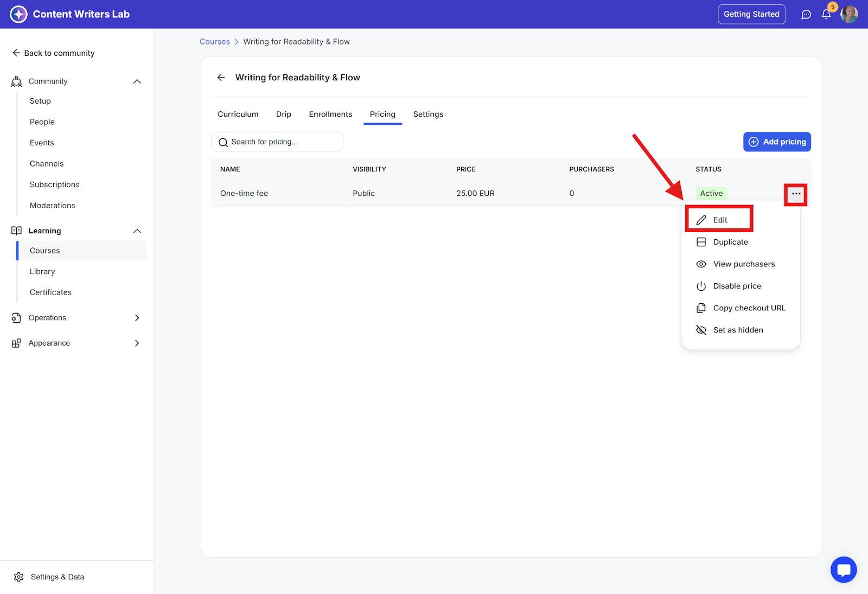
Task: Click the Content Writers Lab logo
Action: point(18,14)
